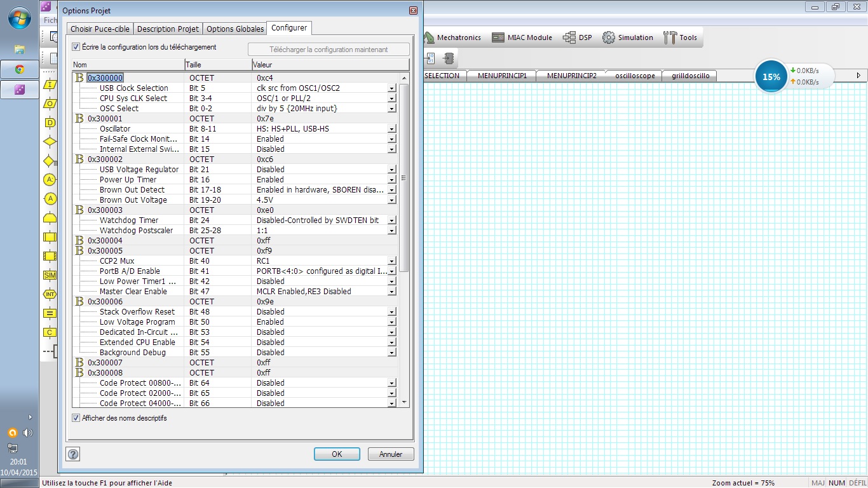Switch to the Choisir Puce-cible tab
The width and height of the screenshot is (868, 488).
pyautogui.click(x=100, y=29)
